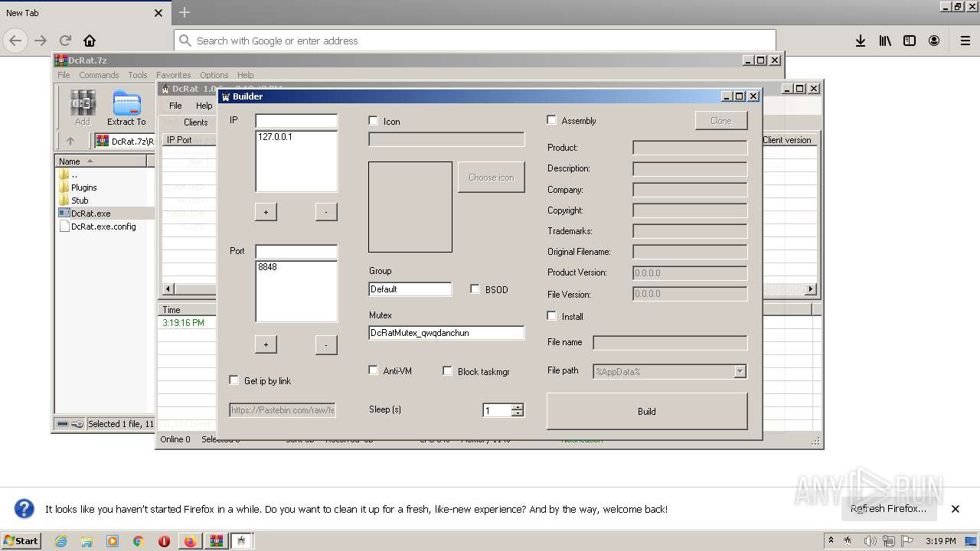Open the WinRAR Options menu
Screen dimensions: 980x551
point(214,75)
